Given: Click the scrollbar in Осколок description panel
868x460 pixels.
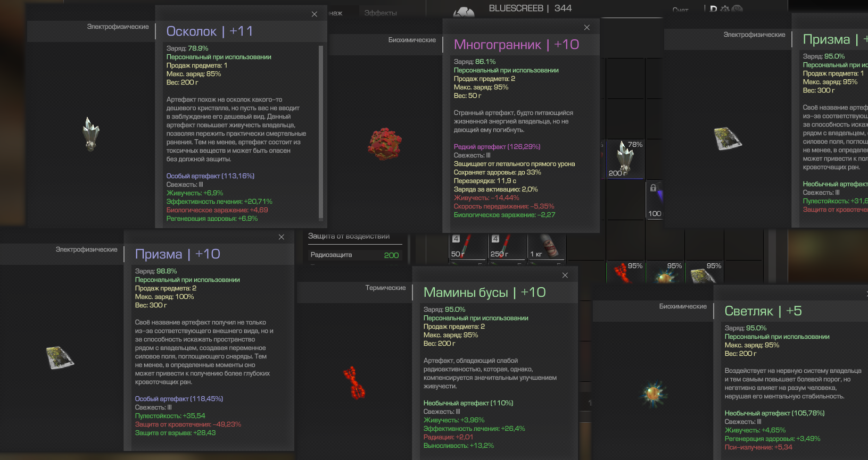Looking at the screenshot, I should point(321,132).
